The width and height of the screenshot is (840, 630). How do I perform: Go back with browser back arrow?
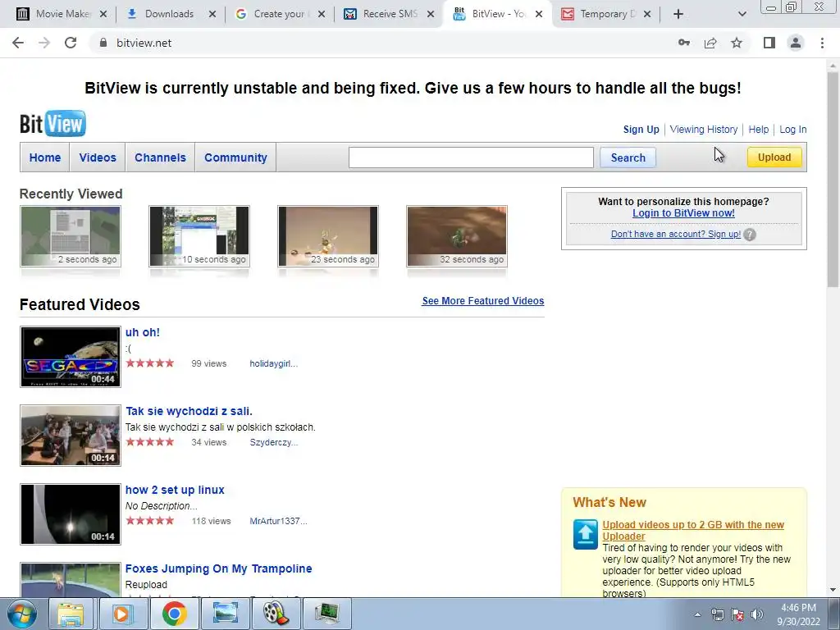18,43
